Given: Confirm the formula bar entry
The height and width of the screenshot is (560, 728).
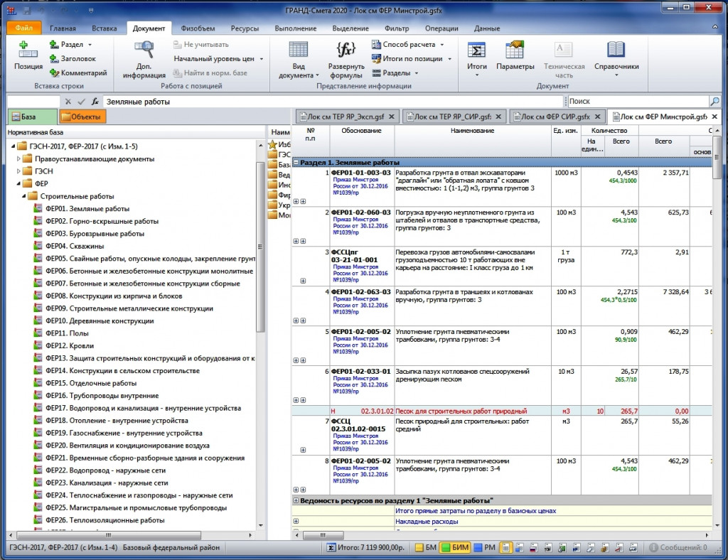Looking at the screenshot, I should tap(81, 102).
